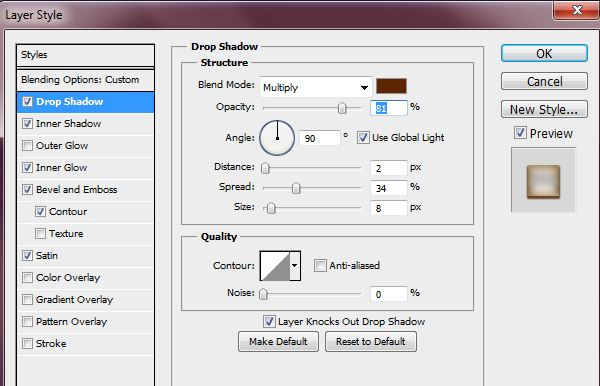Uncheck the Inner Shadow effect checkbox

point(27,124)
